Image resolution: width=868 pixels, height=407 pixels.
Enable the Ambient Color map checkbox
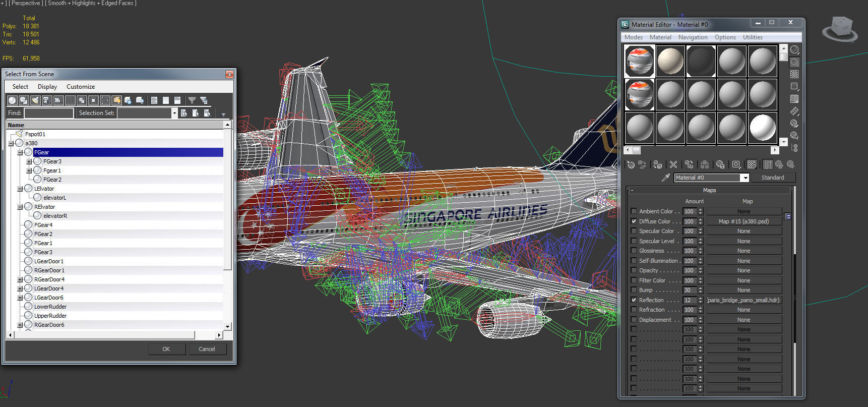pos(634,211)
